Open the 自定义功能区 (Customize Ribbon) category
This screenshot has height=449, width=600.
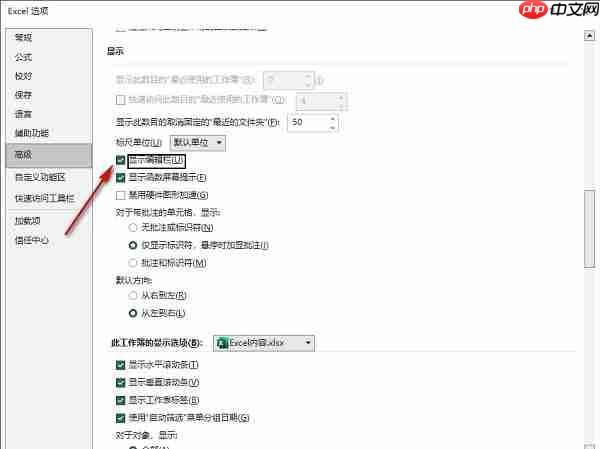pos(40,177)
